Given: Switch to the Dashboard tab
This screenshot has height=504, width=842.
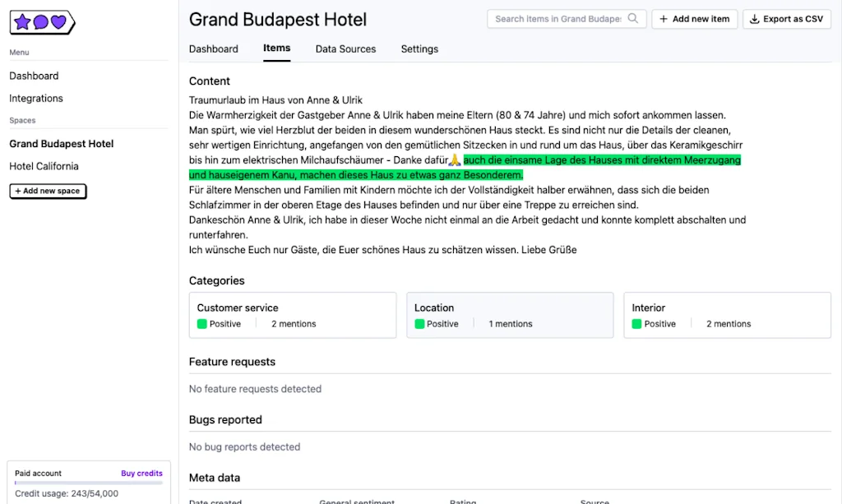Looking at the screenshot, I should point(214,49).
